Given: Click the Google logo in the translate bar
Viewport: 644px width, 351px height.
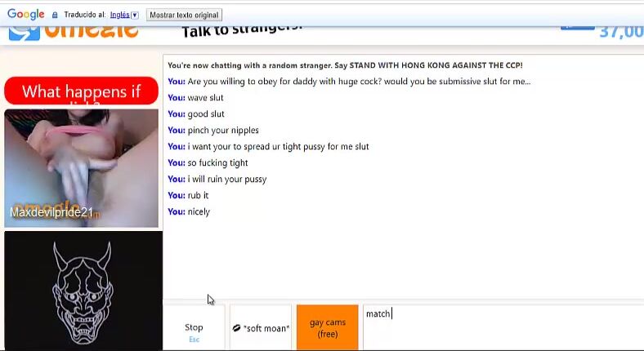Looking at the screenshot, I should (x=26, y=15).
